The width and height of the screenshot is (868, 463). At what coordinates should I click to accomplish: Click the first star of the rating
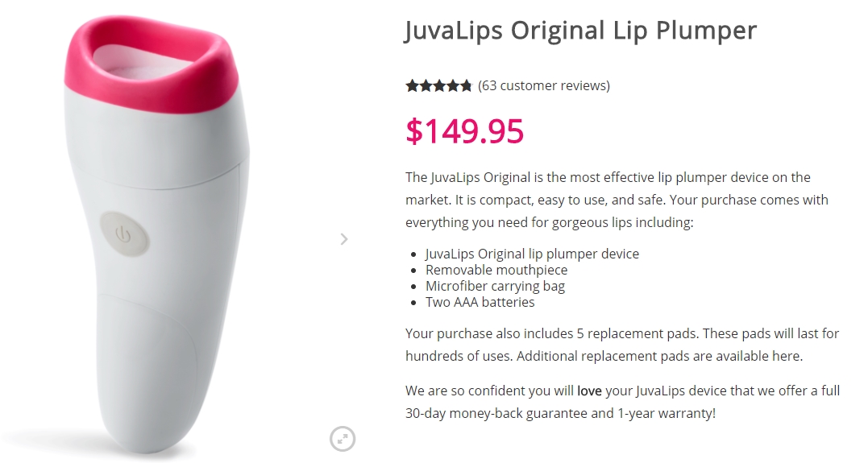(412, 85)
